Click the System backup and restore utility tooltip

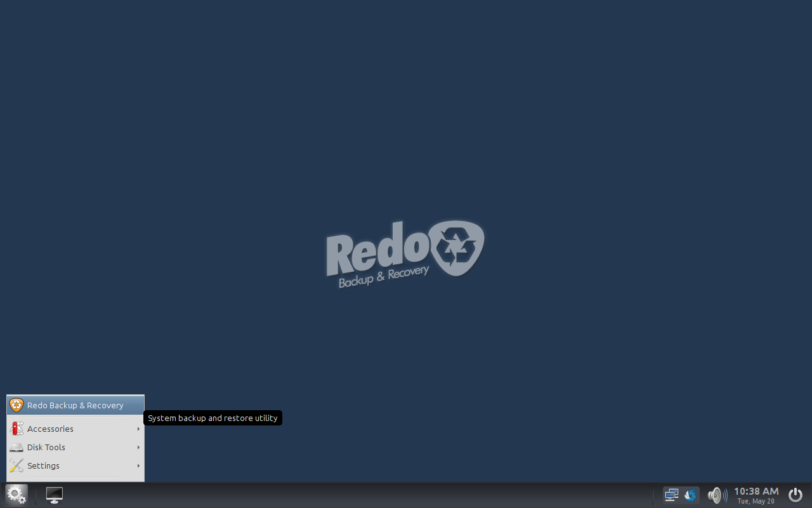(213, 418)
